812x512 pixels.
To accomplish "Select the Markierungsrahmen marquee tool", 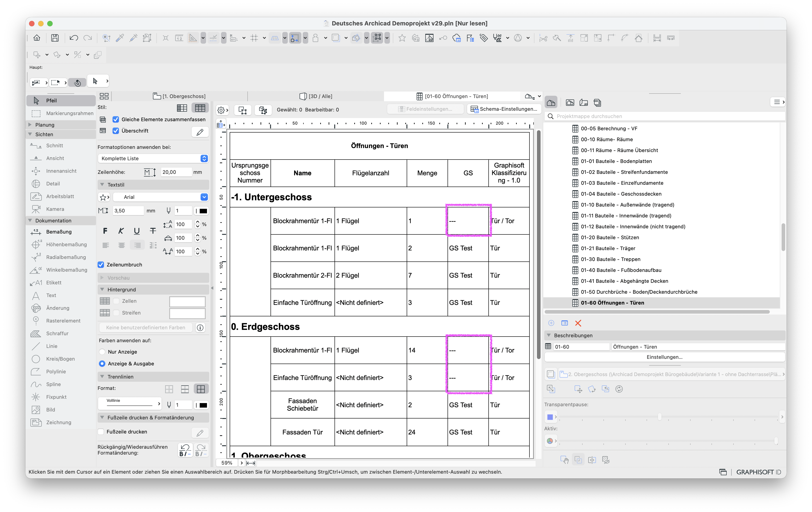I will (x=61, y=113).
